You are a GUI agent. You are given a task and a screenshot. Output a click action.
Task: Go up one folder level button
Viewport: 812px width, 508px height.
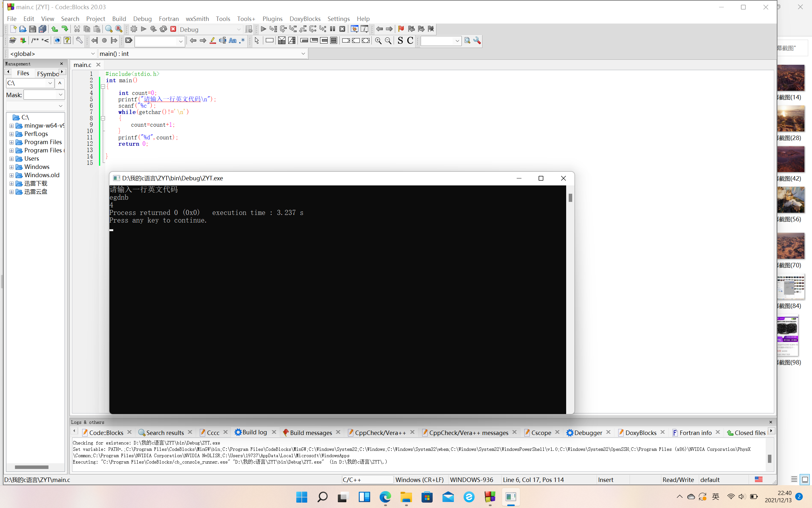pyautogui.click(x=60, y=83)
